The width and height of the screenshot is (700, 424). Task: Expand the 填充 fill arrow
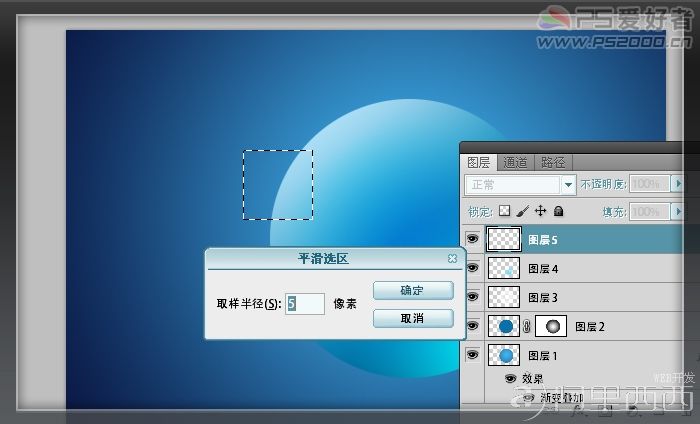tap(678, 211)
